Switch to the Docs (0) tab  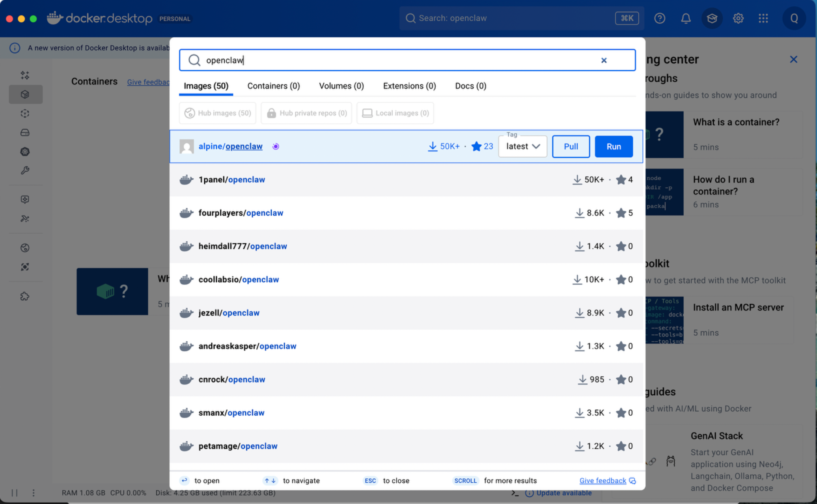point(470,86)
